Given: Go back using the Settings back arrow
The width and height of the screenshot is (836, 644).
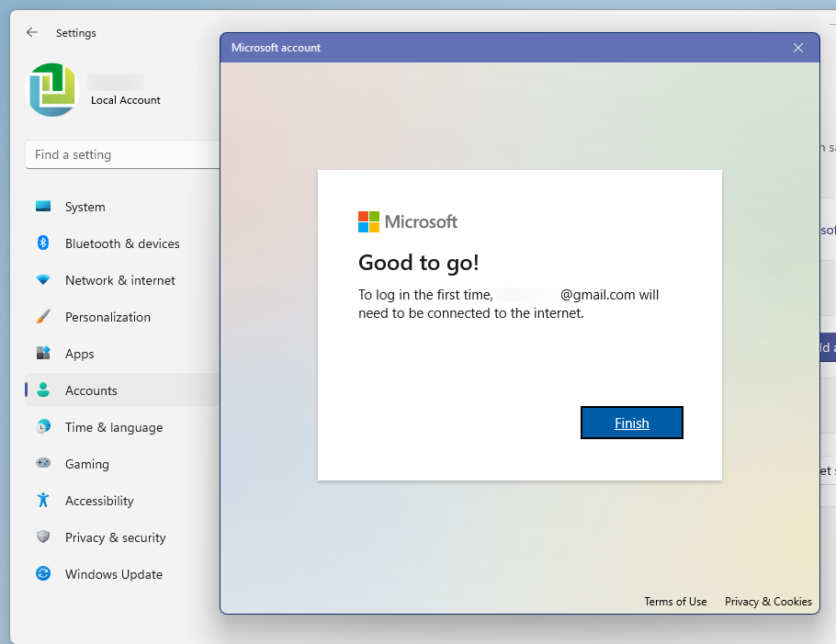Looking at the screenshot, I should point(32,32).
